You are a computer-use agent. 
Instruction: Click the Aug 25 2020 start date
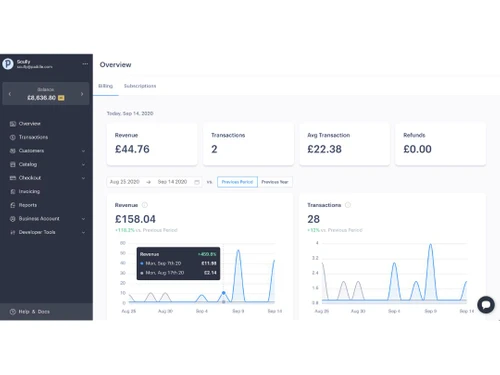[x=125, y=182]
